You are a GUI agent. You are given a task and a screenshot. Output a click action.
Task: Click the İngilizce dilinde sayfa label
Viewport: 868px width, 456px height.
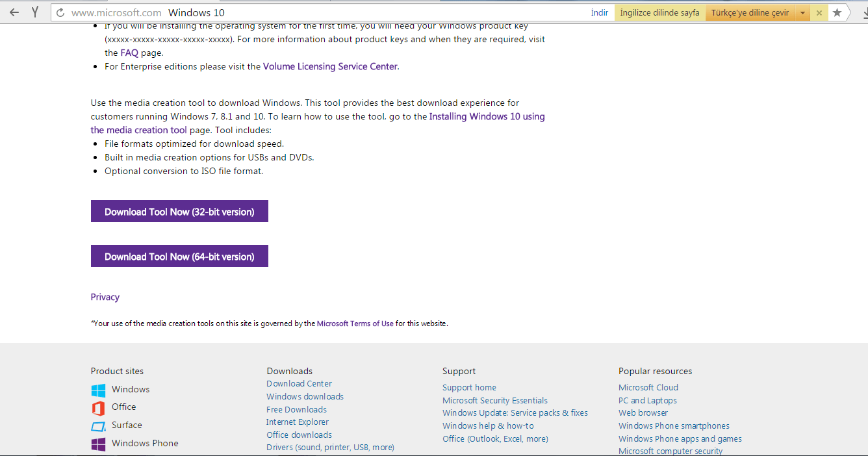(x=659, y=13)
